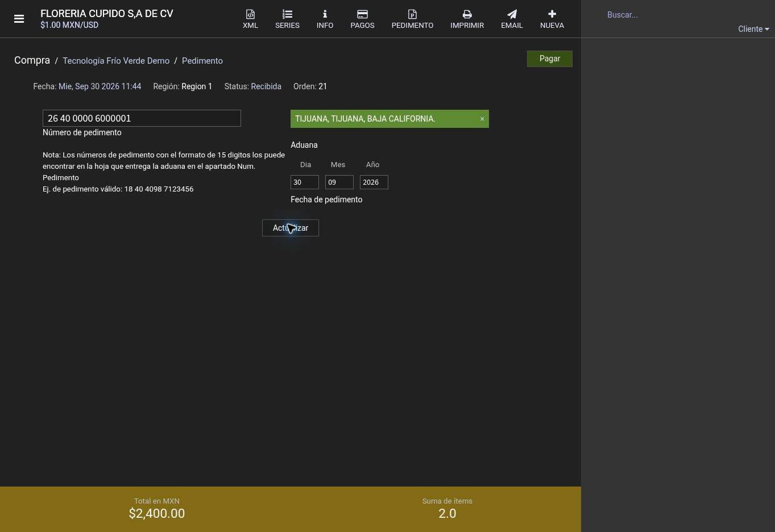The width and height of the screenshot is (775, 532).
Task: Open the XML file icon
Action: (x=250, y=14)
